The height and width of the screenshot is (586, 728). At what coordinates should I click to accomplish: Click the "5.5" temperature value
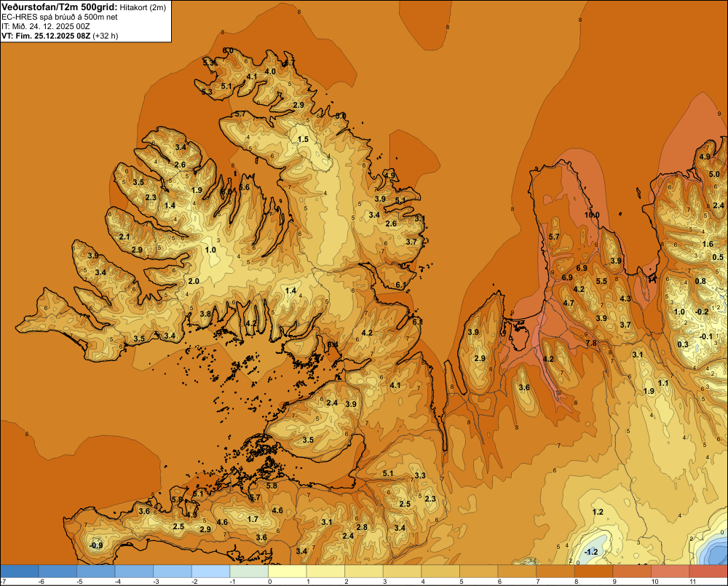[x=601, y=281]
